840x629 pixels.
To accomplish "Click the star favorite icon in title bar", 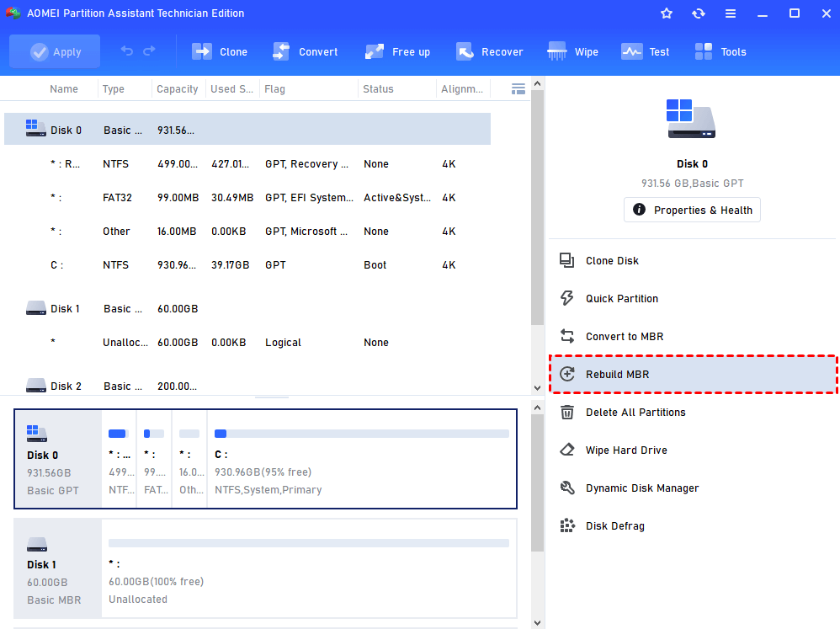I will [x=667, y=13].
